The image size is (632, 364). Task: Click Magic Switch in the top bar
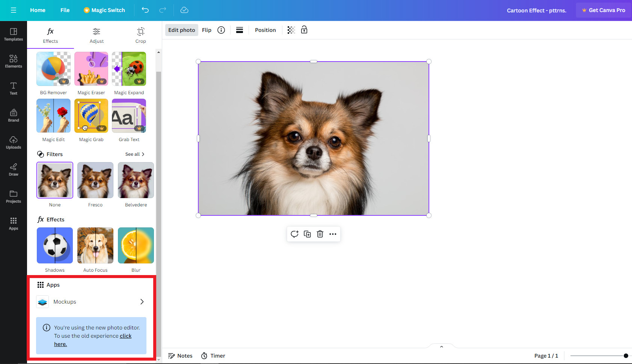[104, 10]
